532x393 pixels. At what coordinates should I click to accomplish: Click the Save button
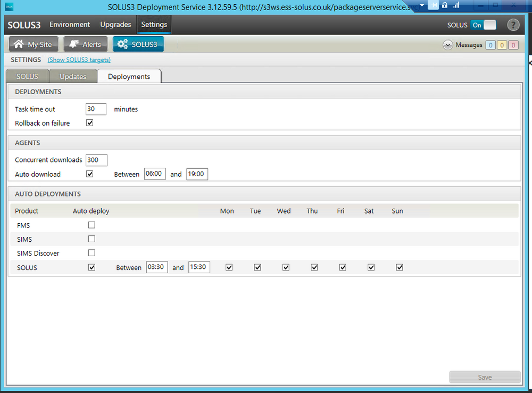coord(485,377)
